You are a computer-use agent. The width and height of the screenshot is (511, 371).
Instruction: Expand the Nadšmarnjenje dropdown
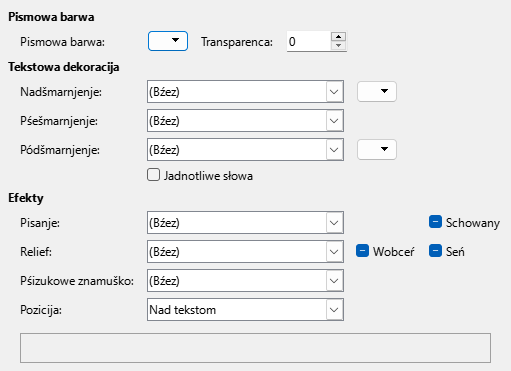pyautogui.click(x=334, y=91)
